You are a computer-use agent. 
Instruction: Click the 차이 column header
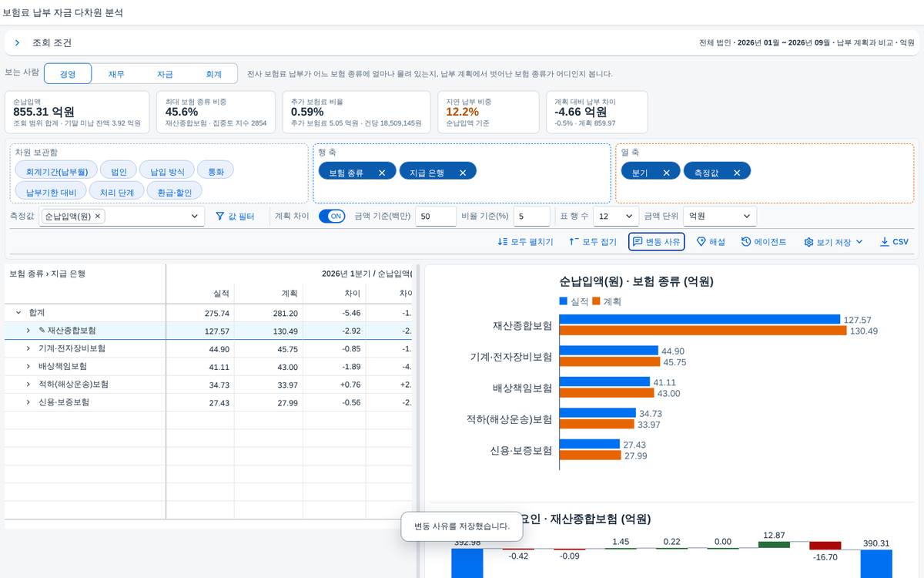click(334, 294)
